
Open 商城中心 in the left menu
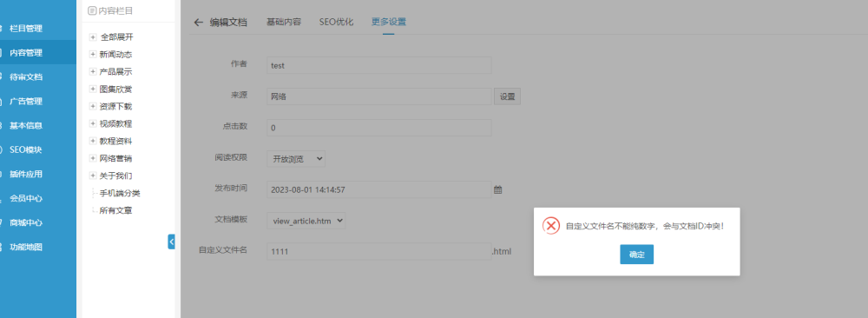click(x=26, y=222)
